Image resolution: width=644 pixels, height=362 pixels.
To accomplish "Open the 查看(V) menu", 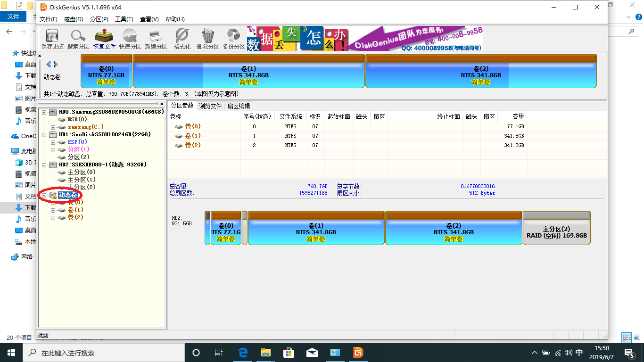I will pos(149,19).
